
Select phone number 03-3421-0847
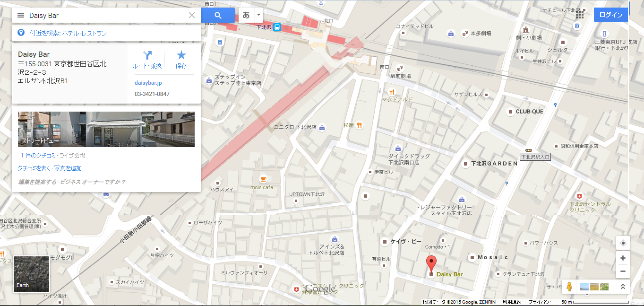point(152,94)
